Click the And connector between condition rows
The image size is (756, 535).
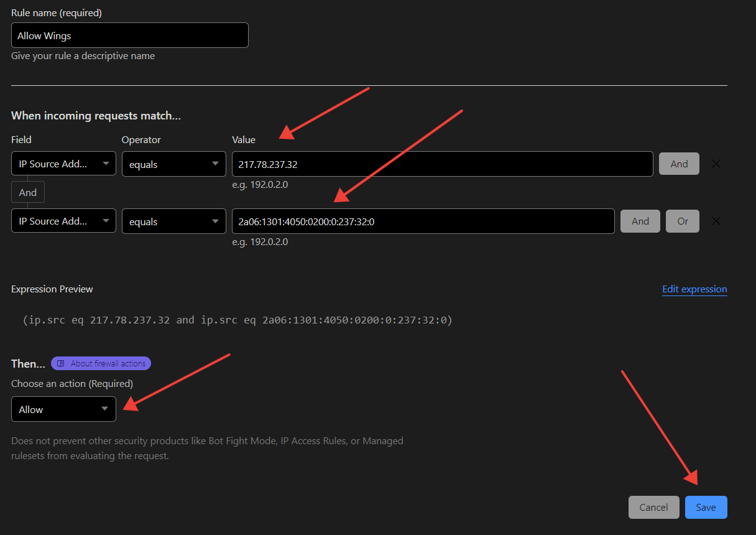(x=28, y=192)
